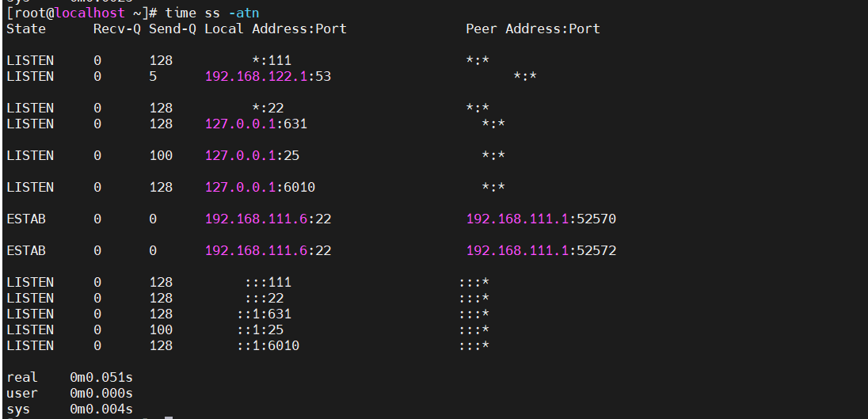
Task: Click the Peer Address:Port column header
Action: point(533,29)
